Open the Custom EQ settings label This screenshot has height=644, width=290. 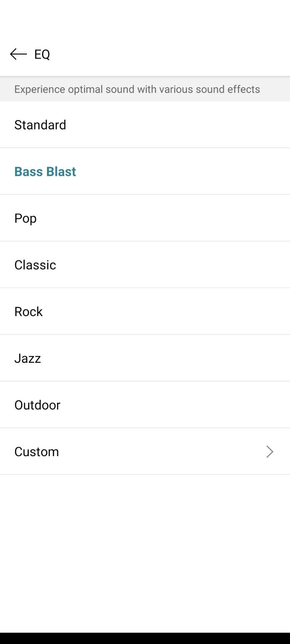(37, 451)
